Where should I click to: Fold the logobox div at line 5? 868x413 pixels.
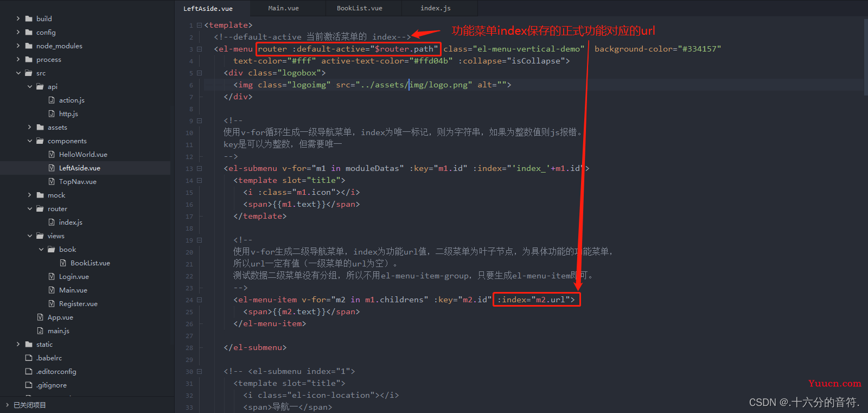click(199, 73)
